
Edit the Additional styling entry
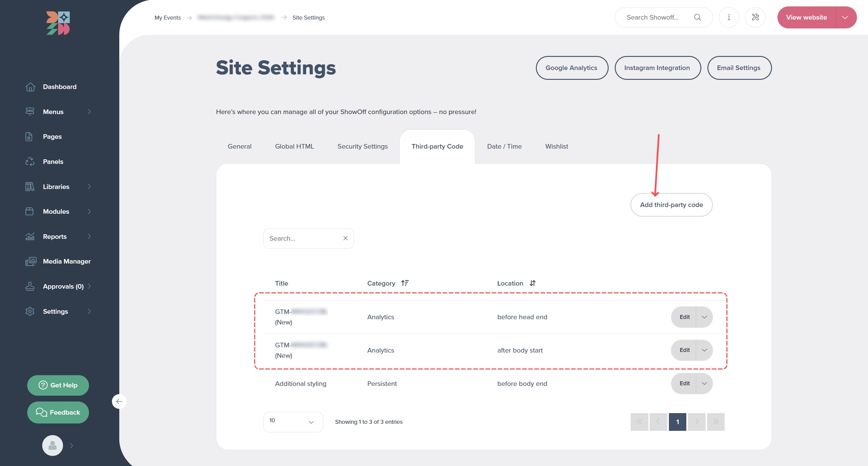[x=684, y=383]
